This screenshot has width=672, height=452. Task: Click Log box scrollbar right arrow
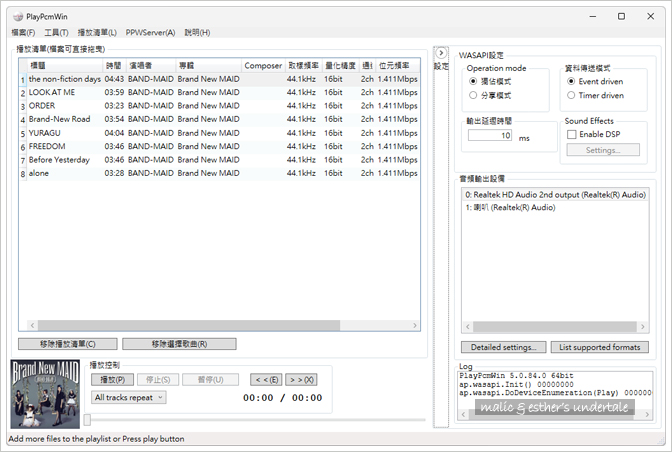(x=647, y=414)
